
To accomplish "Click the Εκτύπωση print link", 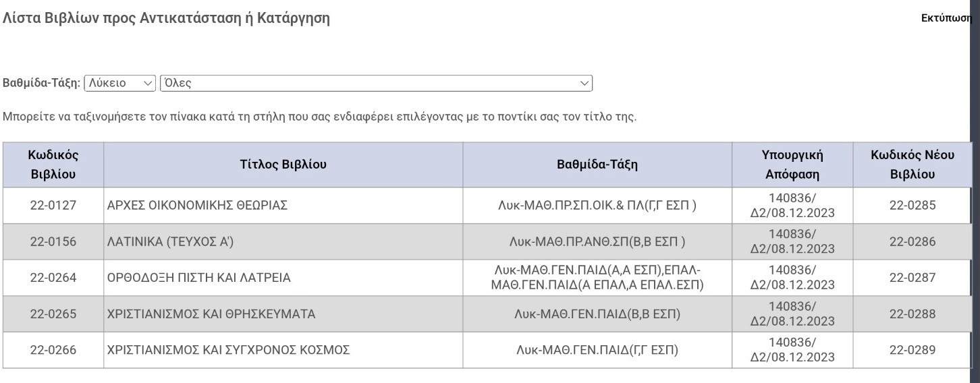I will (946, 18).
